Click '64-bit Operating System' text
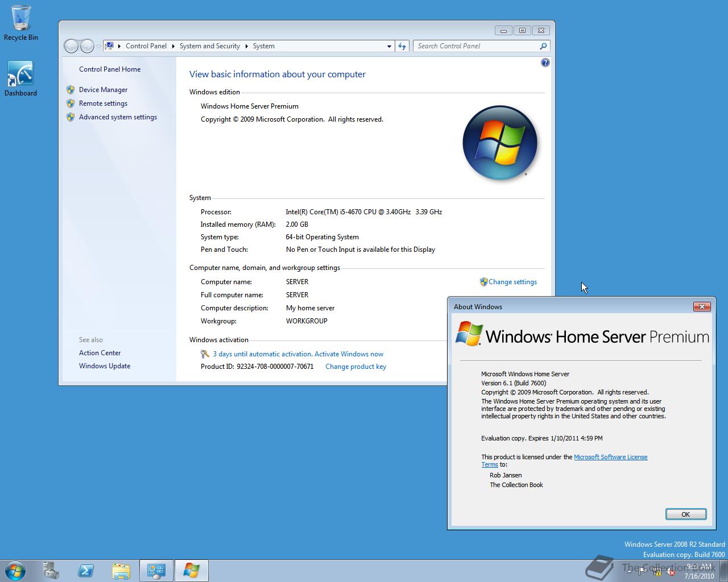Viewport: 728px width, 582px height. tap(322, 237)
